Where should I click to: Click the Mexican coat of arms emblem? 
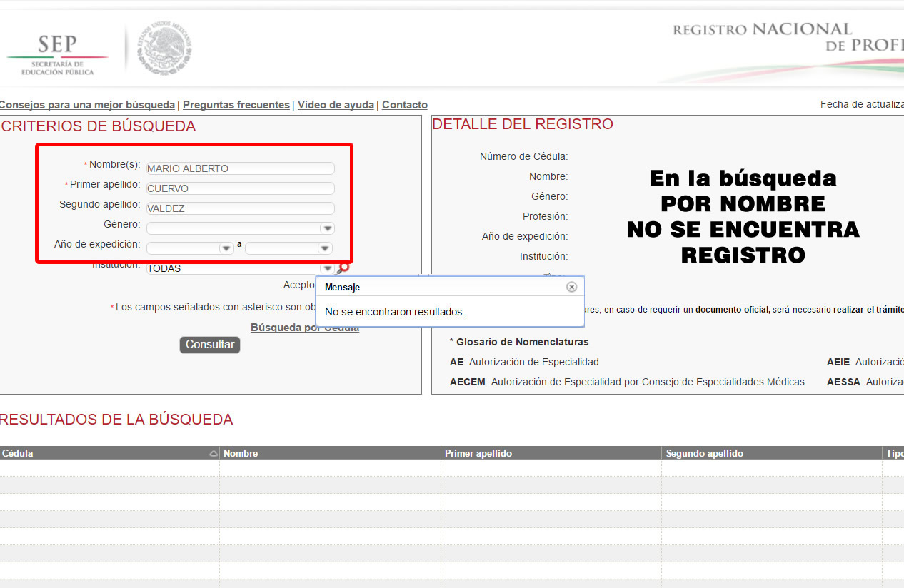click(165, 48)
